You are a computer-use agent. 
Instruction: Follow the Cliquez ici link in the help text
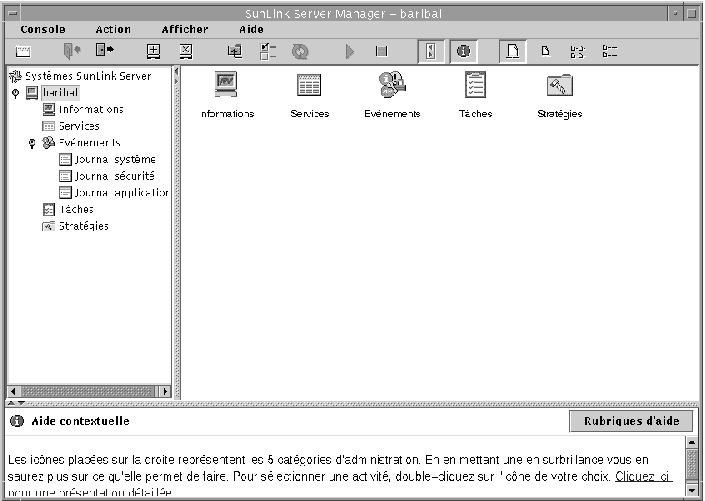[643, 477]
